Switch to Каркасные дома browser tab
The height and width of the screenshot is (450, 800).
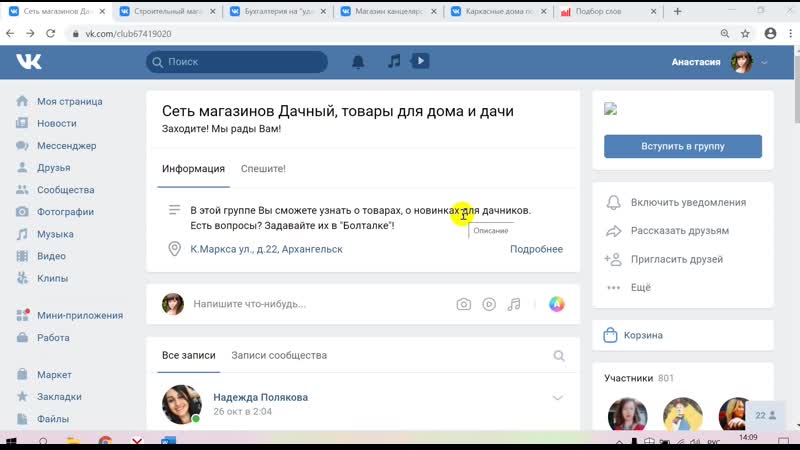click(x=499, y=11)
